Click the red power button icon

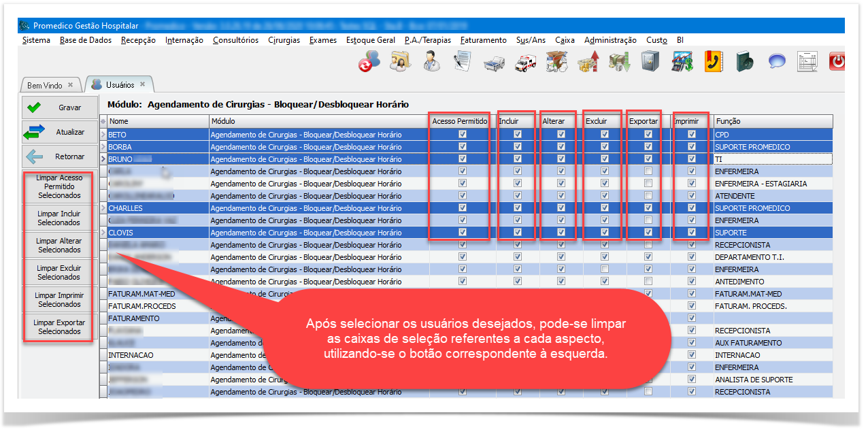click(x=837, y=62)
